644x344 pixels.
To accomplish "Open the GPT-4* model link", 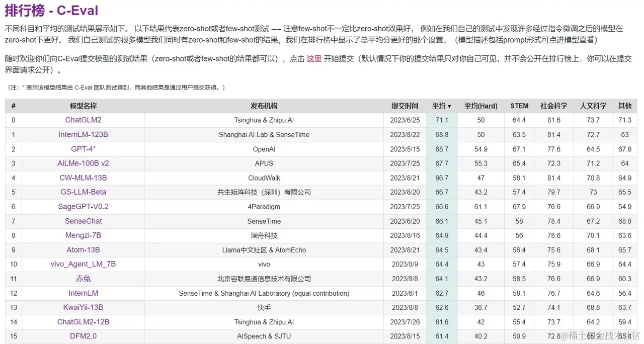I will (x=83, y=149).
